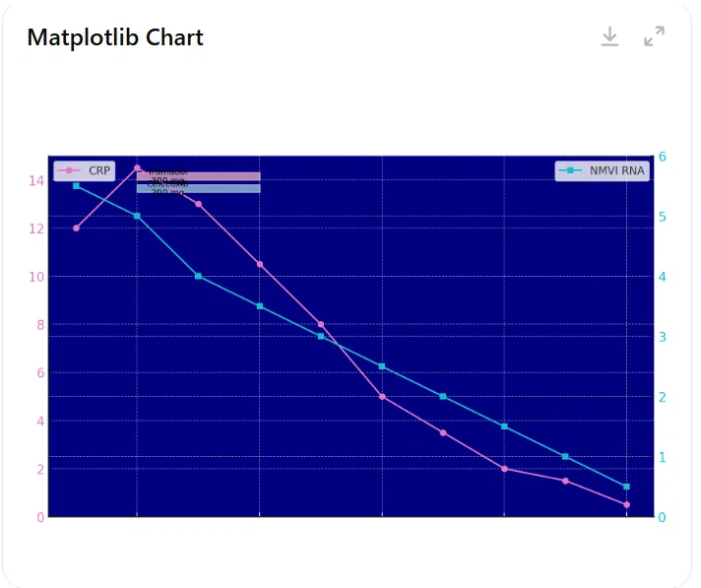Click the first NMVI RNA square marker
Viewport: 701px width, 588px height.
tap(76, 185)
